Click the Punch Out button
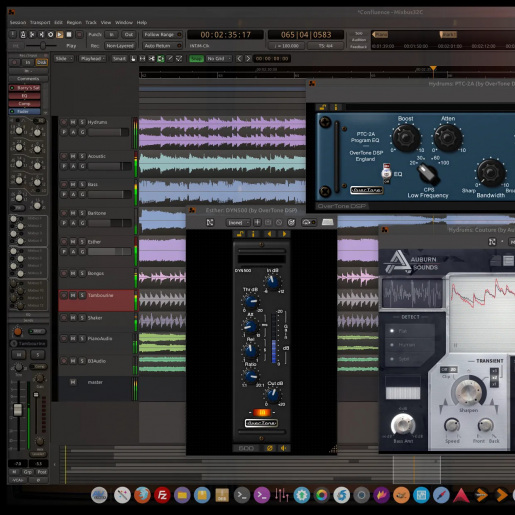 coord(128,34)
